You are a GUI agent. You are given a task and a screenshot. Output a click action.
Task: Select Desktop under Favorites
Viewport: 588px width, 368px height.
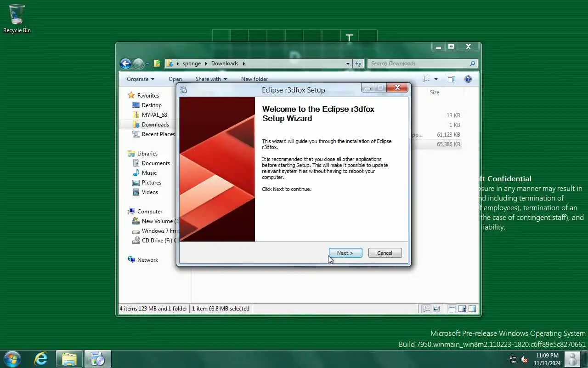pos(147,105)
